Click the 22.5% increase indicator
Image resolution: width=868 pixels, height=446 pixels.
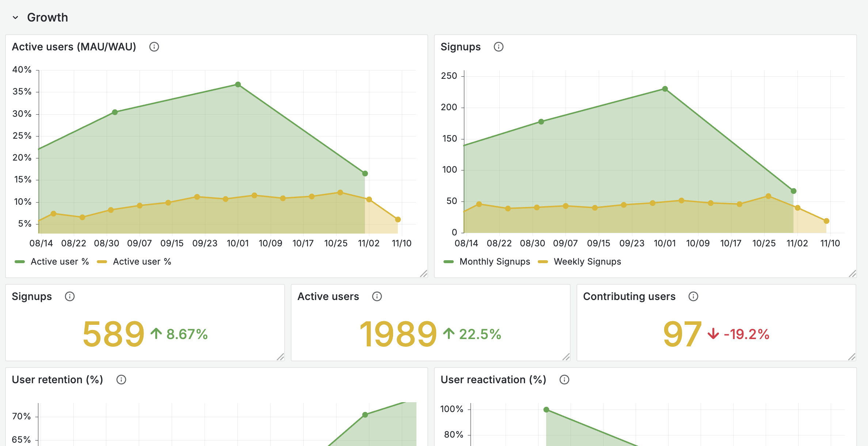click(x=472, y=334)
